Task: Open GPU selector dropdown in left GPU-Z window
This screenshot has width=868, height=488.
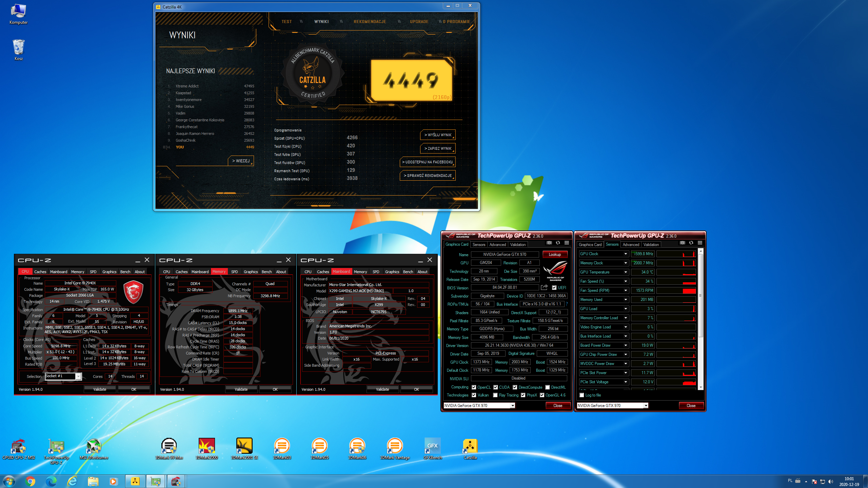Action: [x=513, y=406]
